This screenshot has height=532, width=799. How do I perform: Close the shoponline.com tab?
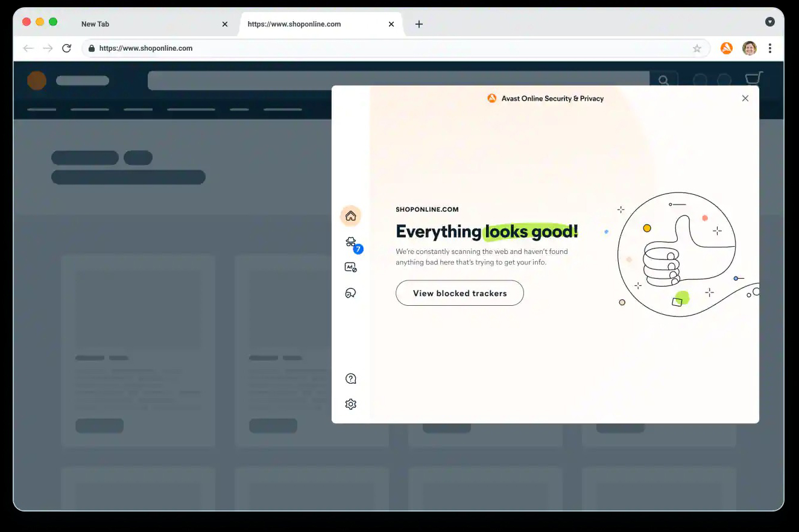pos(391,24)
